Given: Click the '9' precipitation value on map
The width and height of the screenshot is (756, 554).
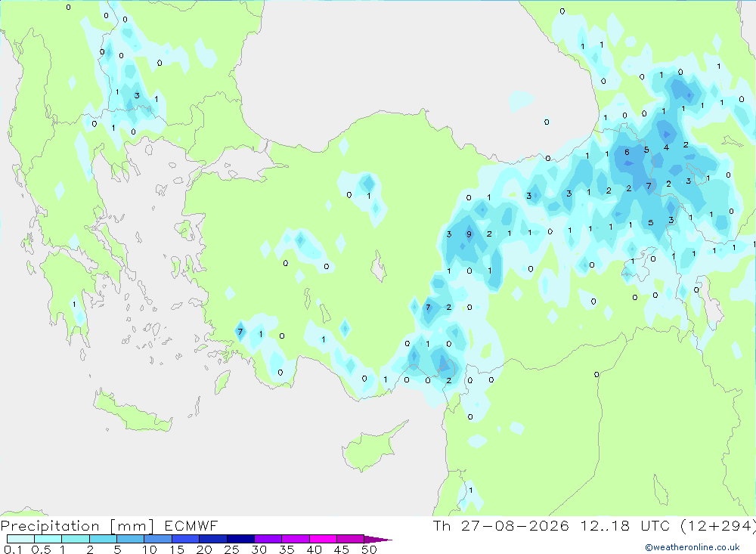Looking at the screenshot, I should [469, 234].
